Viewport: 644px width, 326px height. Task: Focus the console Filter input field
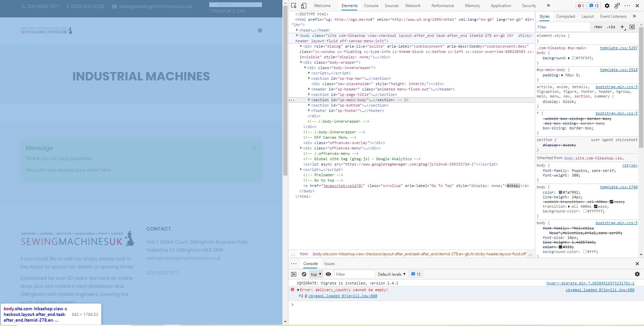tap(354, 274)
